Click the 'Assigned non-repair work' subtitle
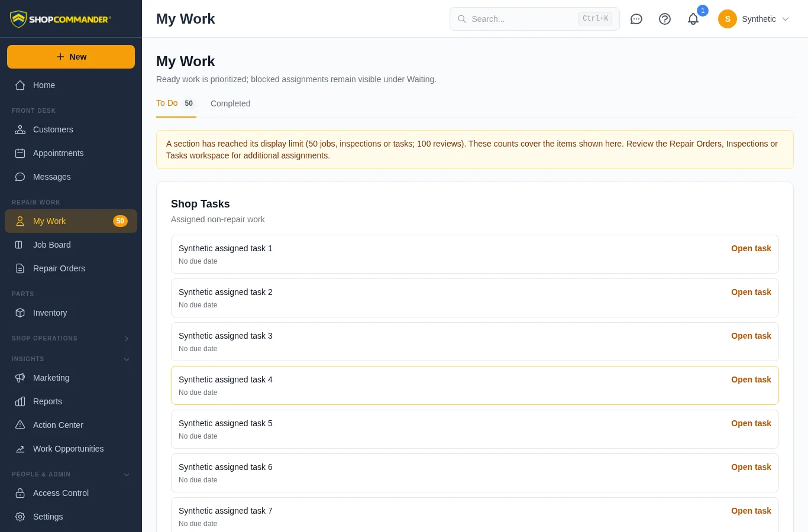The height and width of the screenshot is (532, 808). [x=218, y=219]
